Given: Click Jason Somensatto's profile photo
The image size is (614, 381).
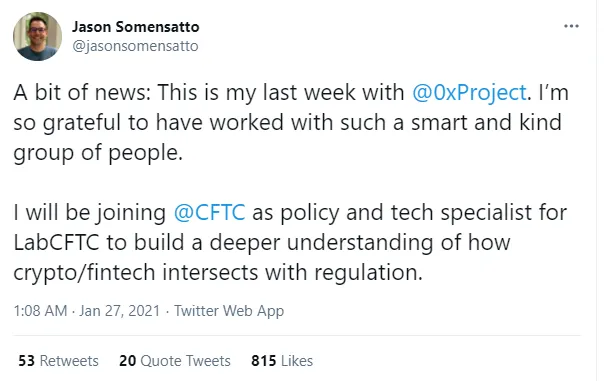Looking at the screenshot, I should pyautogui.click(x=38, y=36).
